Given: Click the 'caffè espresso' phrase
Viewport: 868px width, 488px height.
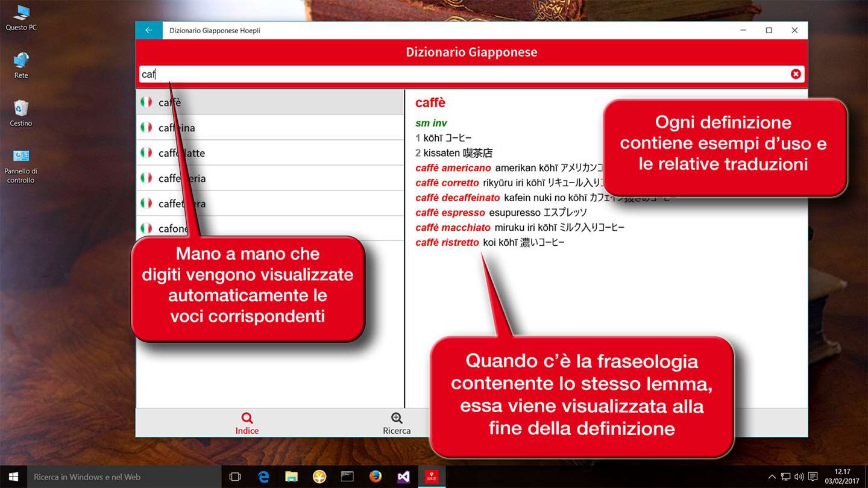Looking at the screenshot, I should (x=450, y=213).
